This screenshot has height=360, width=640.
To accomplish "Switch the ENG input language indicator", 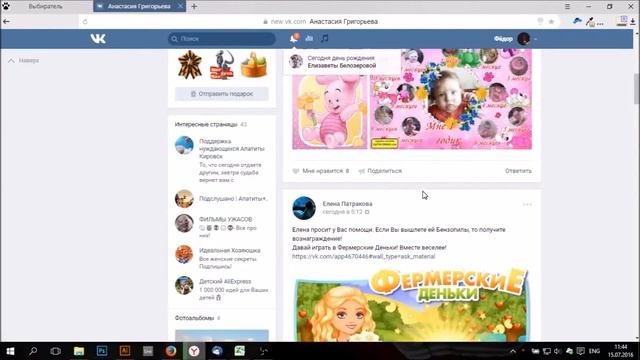I will tap(594, 351).
